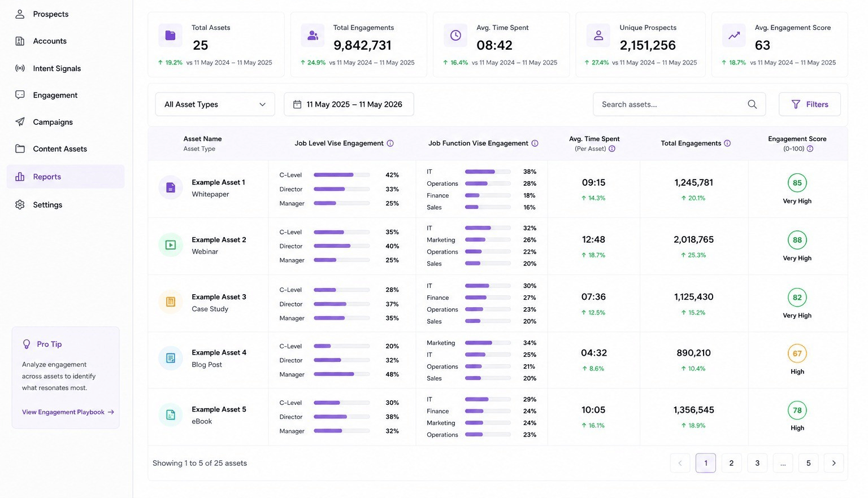Click the search magnifier icon
The height and width of the screenshot is (498, 868).
(752, 104)
